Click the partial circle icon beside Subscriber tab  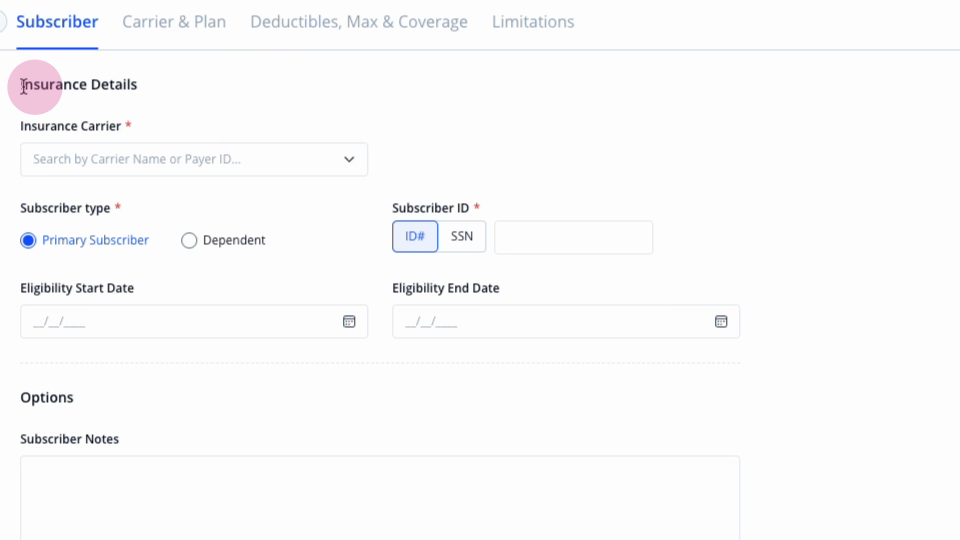pyautogui.click(x=3, y=21)
